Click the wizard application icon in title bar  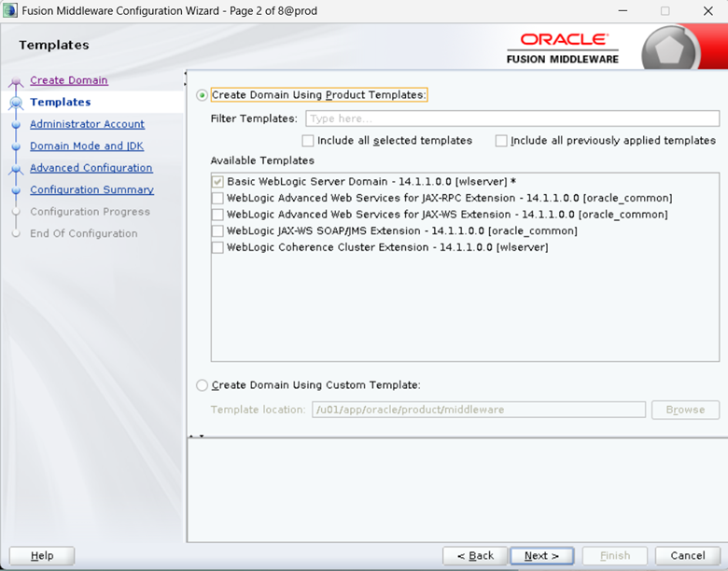tap(10, 10)
